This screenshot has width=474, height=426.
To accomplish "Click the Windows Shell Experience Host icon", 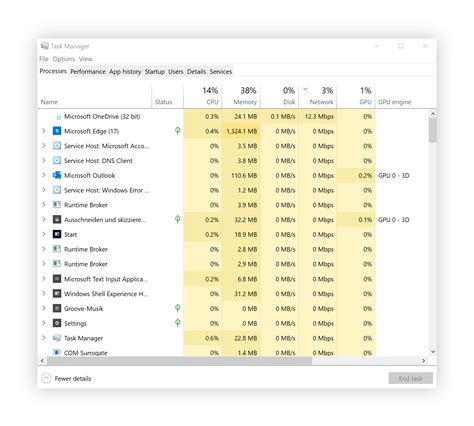I will coord(57,293).
